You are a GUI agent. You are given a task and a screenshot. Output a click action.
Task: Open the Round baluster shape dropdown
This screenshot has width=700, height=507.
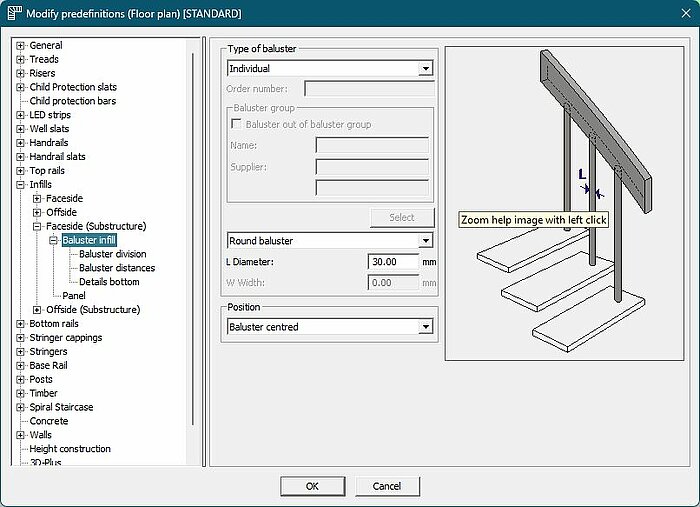[x=425, y=241]
